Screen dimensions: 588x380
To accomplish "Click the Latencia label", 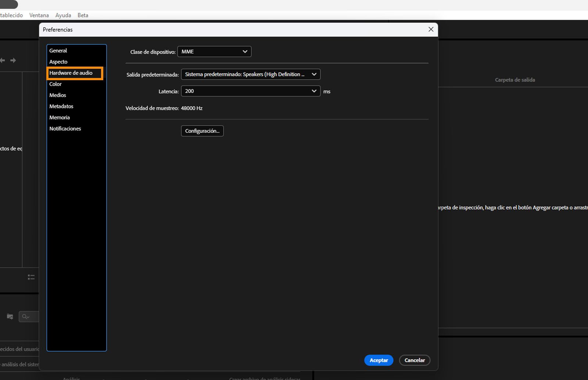I will point(169,92).
